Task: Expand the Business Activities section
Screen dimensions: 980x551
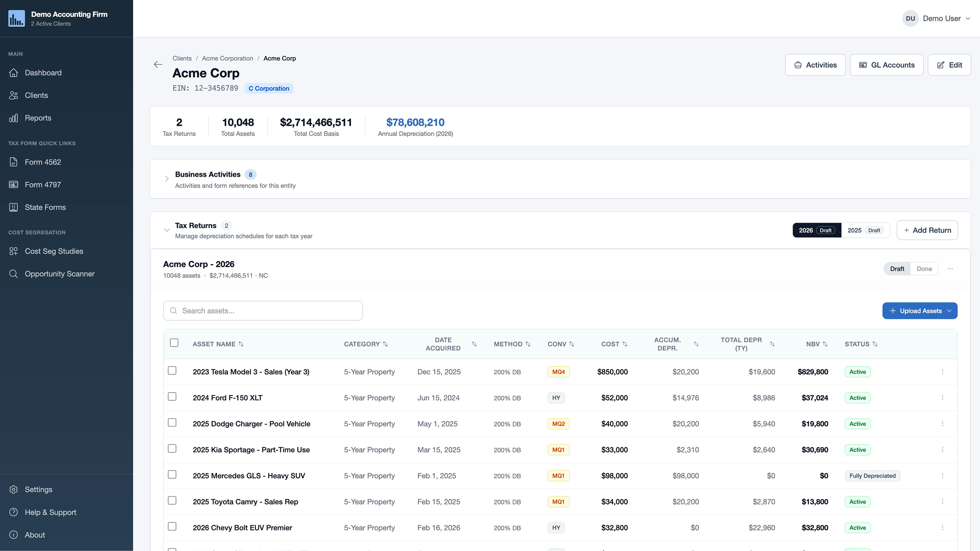Action: pos(167,179)
